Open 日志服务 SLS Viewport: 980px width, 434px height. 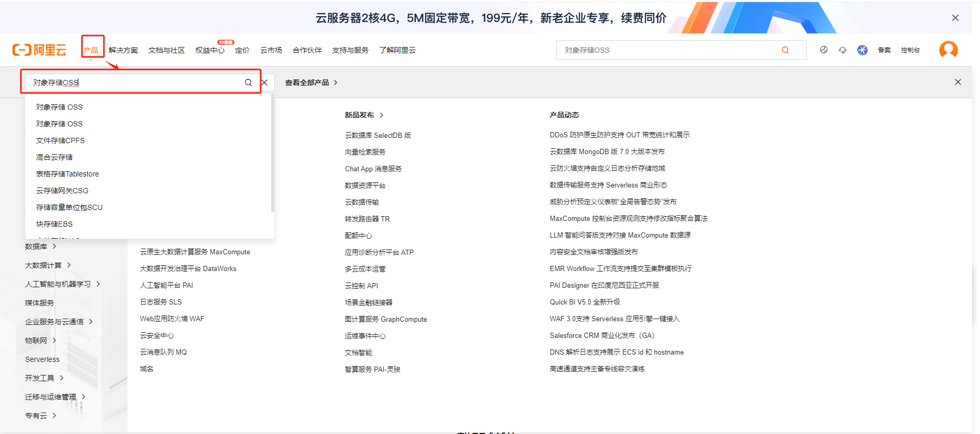coord(161,302)
